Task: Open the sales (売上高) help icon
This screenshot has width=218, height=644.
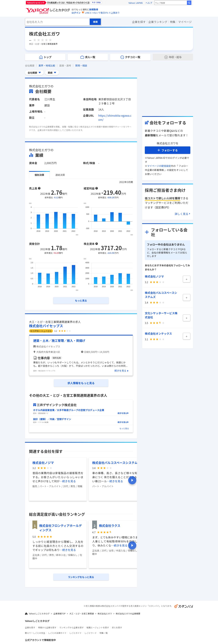Action: click(39, 188)
